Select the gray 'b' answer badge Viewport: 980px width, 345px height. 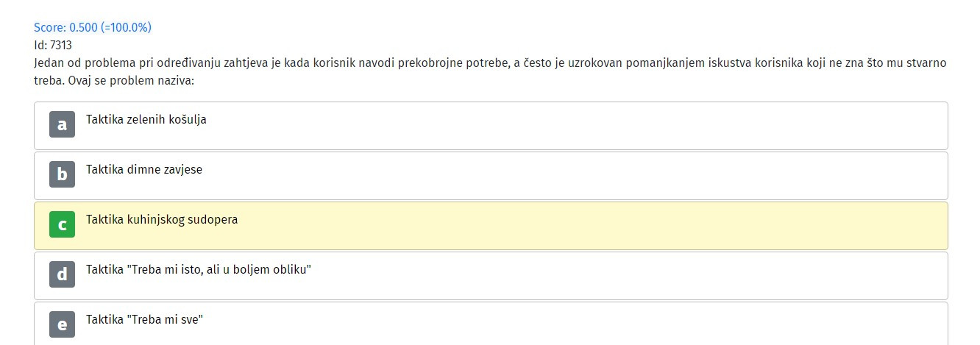click(x=62, y=174)
